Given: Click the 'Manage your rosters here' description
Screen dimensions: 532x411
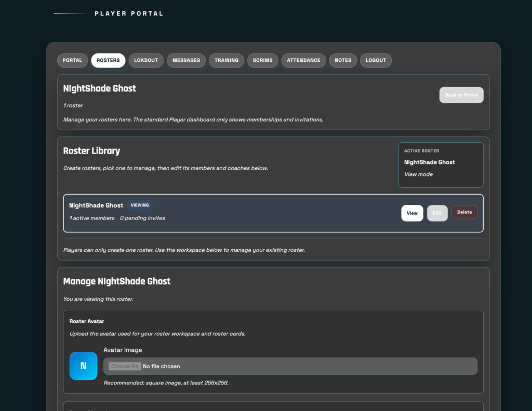Looking at the screenshot, I should tap(193, 119).
